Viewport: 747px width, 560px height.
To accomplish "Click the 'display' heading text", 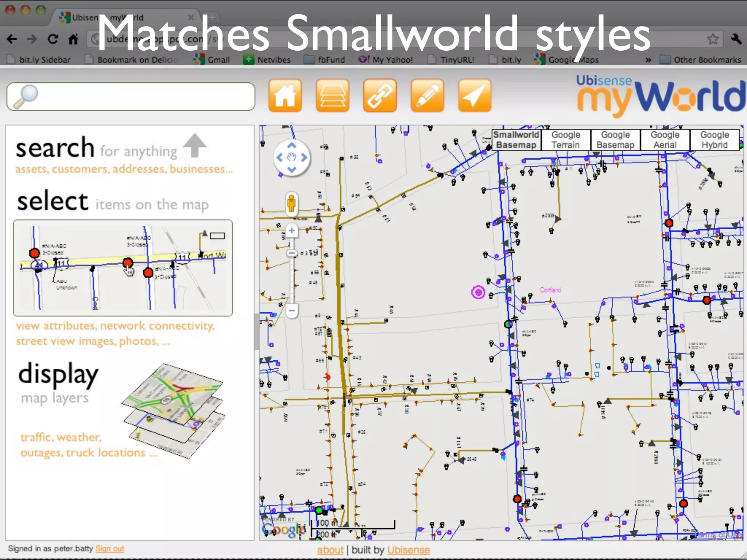I will pyautogui.click(x=58, y=374).
